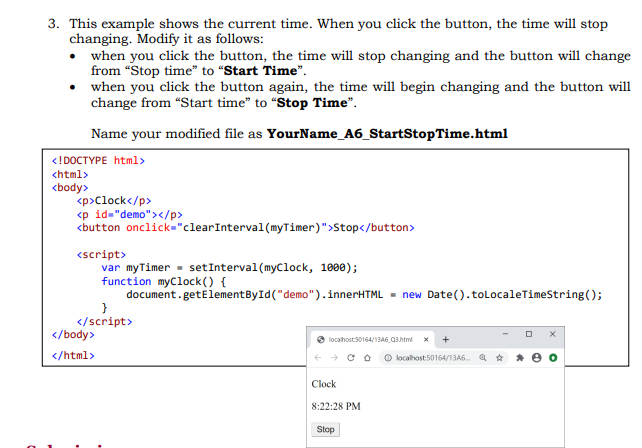Click the closing </html> tag line

coord(73,355)
